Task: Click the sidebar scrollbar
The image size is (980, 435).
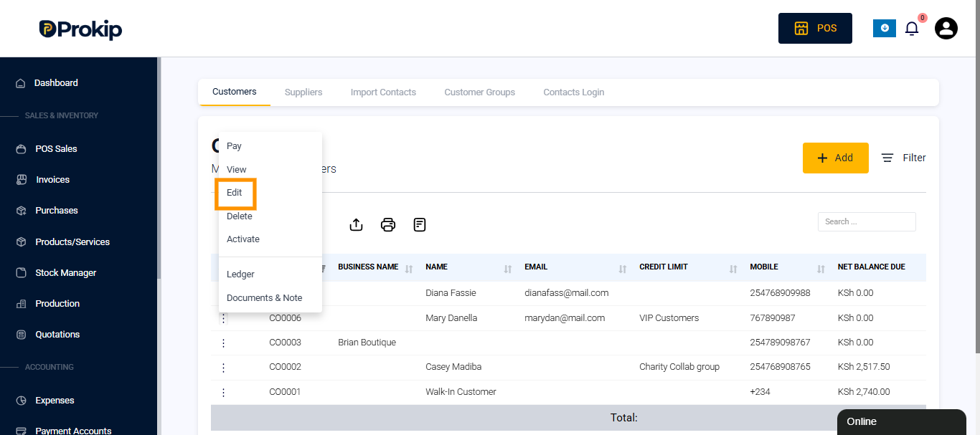Action: pyautogui.click(x=159, y=168)
